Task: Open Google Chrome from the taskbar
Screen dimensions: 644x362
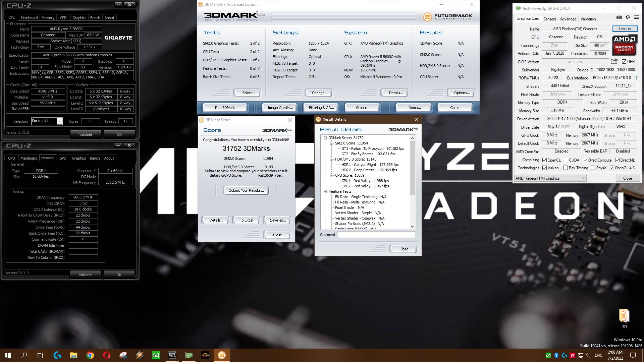Action: pos(90,355)
